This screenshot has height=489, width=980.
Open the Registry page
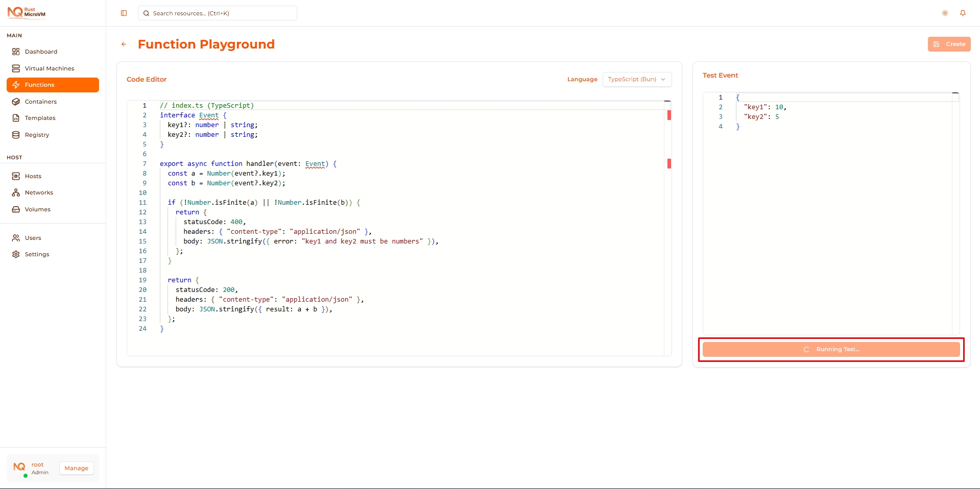(37, 135)
